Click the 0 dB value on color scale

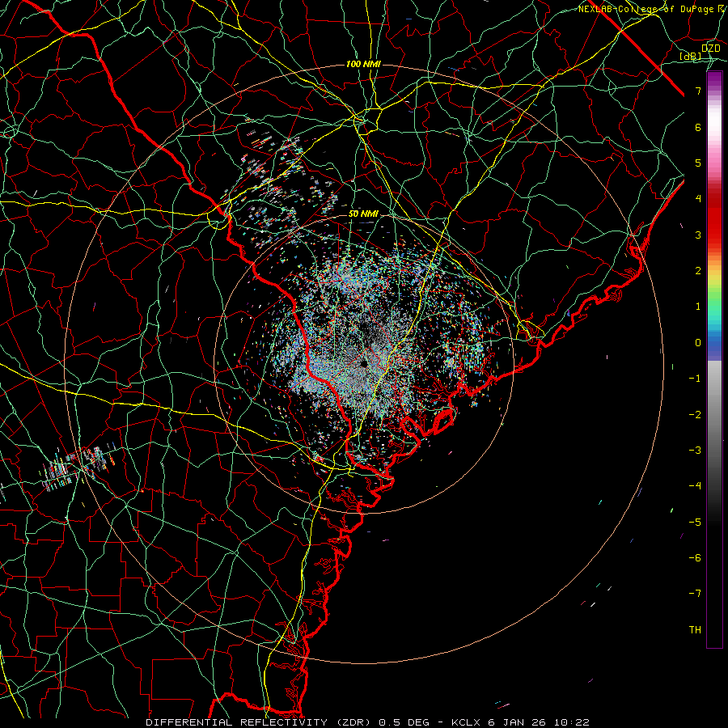click(x=698, y=343)
